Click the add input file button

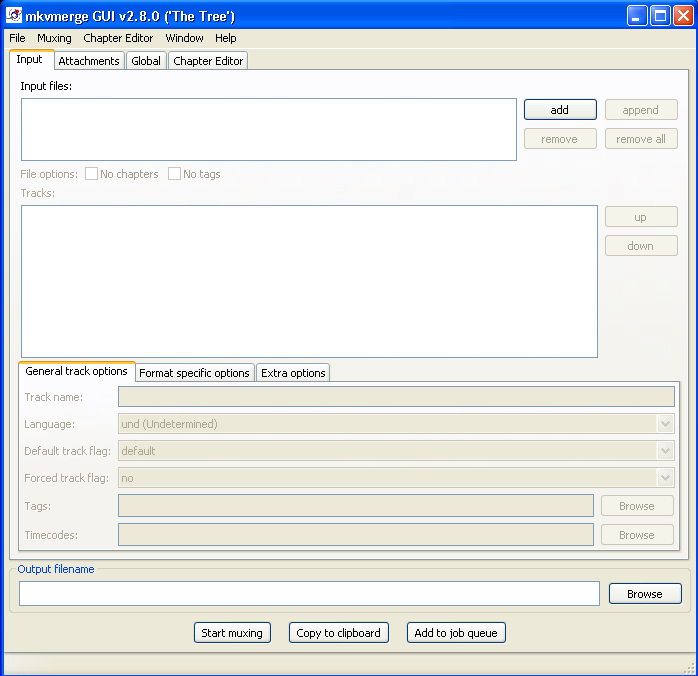tap(560, 109)
